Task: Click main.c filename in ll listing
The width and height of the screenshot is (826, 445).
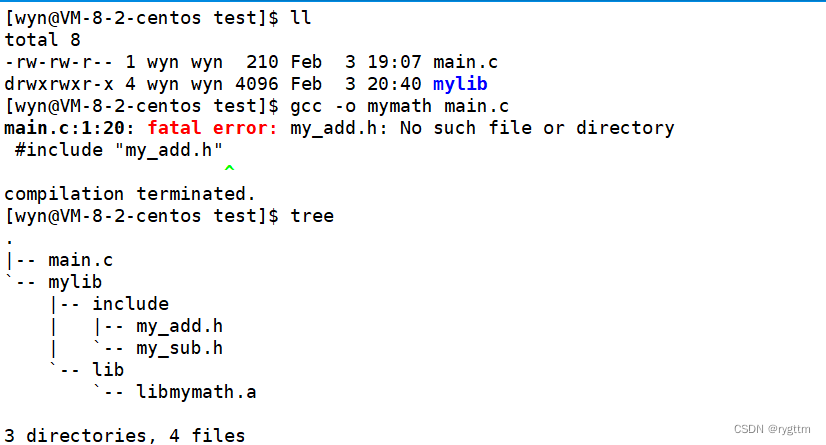Action: [x=465, y=62]
